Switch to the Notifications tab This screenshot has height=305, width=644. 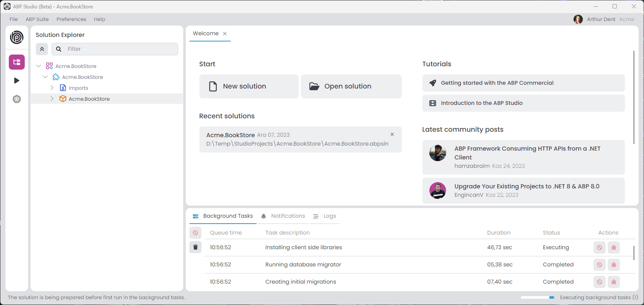click(x=283, y=216)
